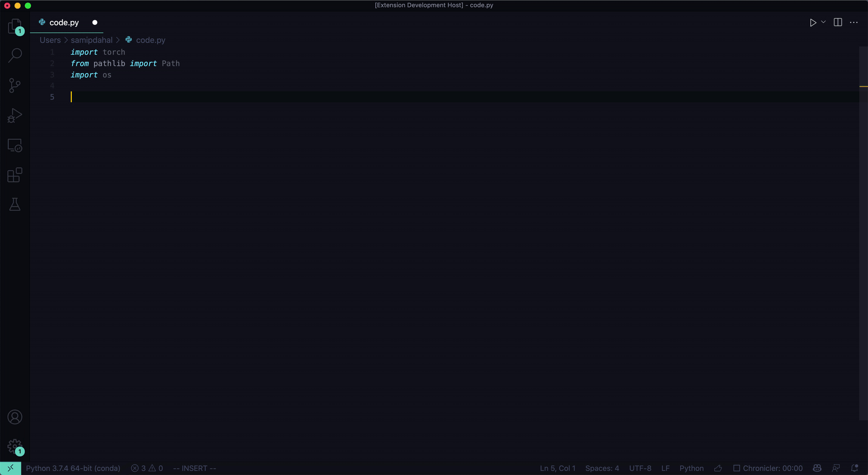Open the Search view
The width and height of the screenshot is (868, 475).
15,55
